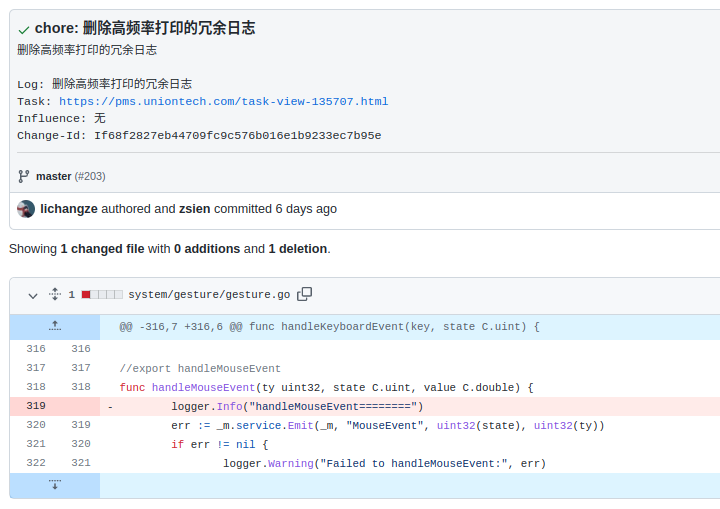This screenshot has width=720, height=509.
Task: Click the branch icon beside master
Action: 24,176
